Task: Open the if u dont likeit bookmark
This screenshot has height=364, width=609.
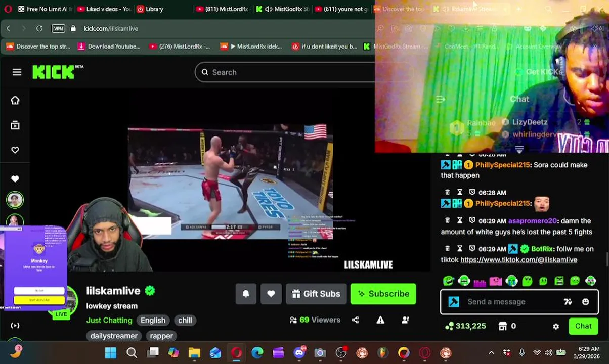Action: point(324,46)
